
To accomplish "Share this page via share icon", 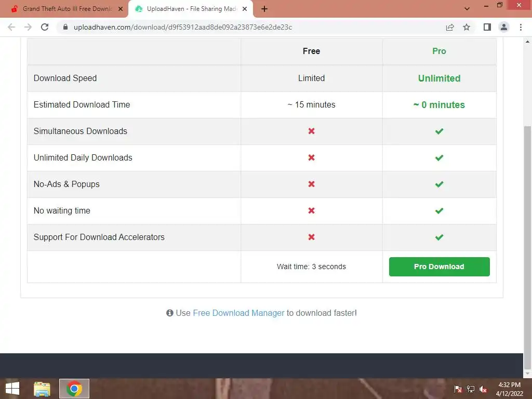I will coord(450,27).
